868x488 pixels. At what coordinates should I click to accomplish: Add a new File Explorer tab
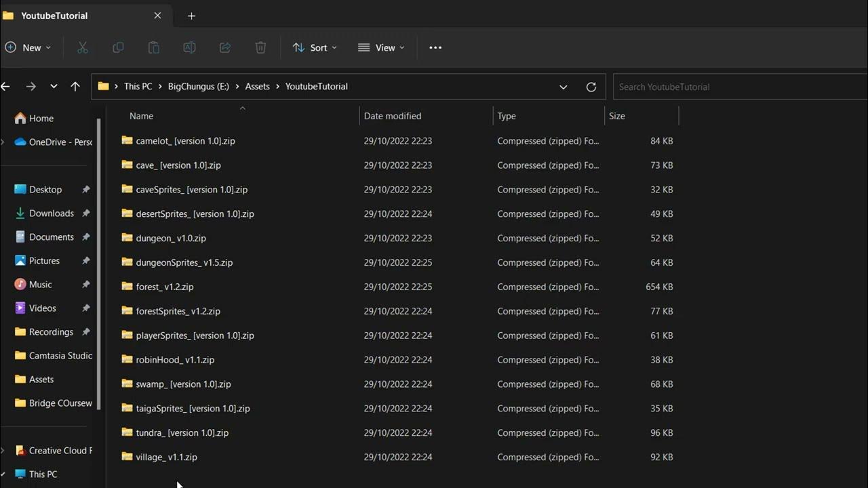(191, 16)
